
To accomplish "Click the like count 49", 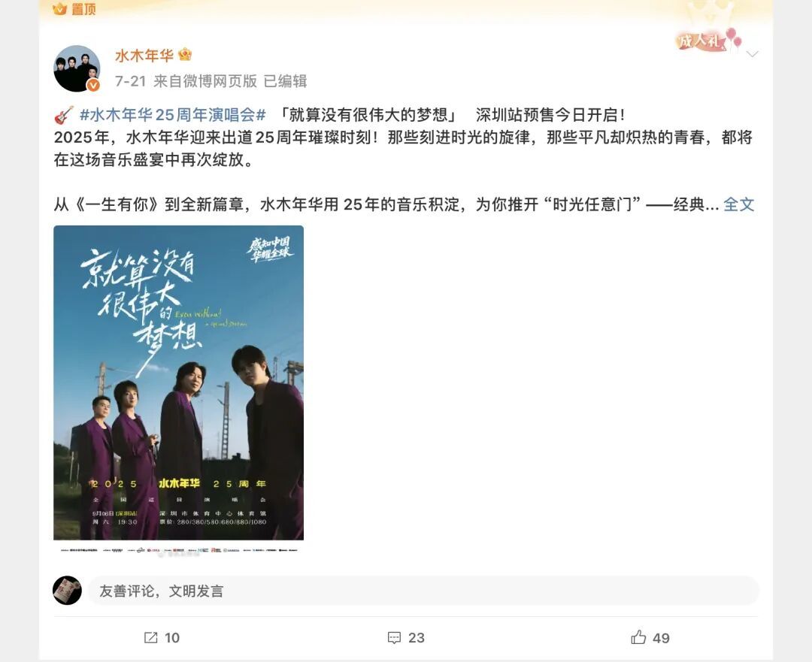I will pyautogui.click(x=661, y=638).
